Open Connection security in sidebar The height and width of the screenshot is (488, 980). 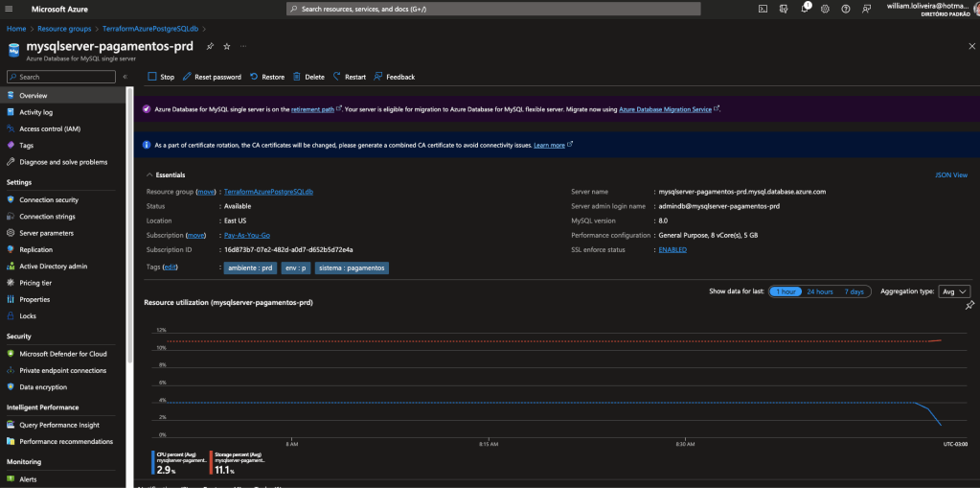point(49,199)
